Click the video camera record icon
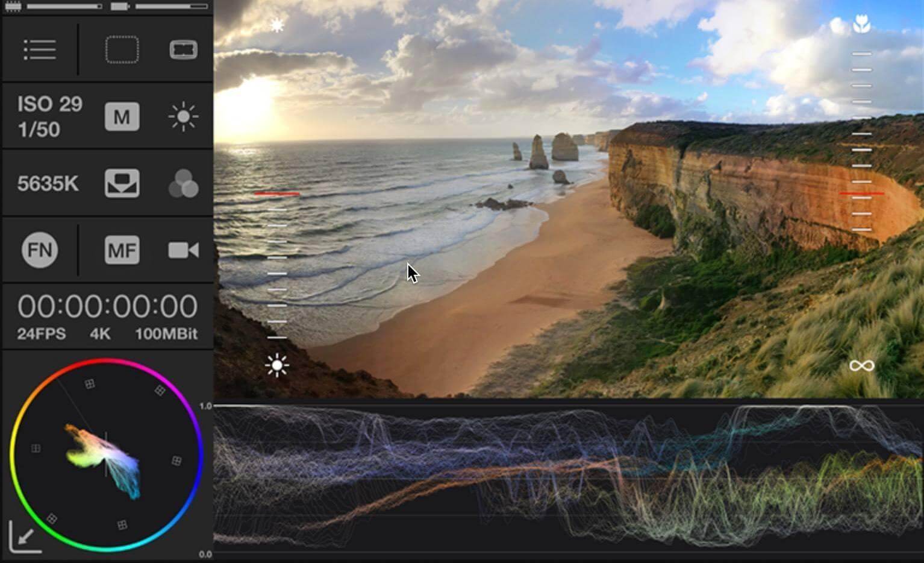Viewport: 924px width, 563px height. pyautogui.click(x=183, y=250)
